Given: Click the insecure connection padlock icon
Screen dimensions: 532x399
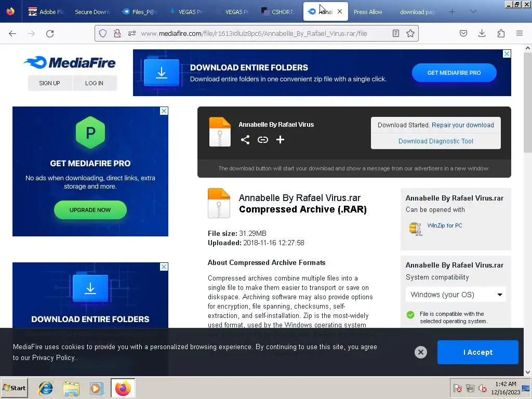Looking at the screenshot, I should tap(117, 33).
